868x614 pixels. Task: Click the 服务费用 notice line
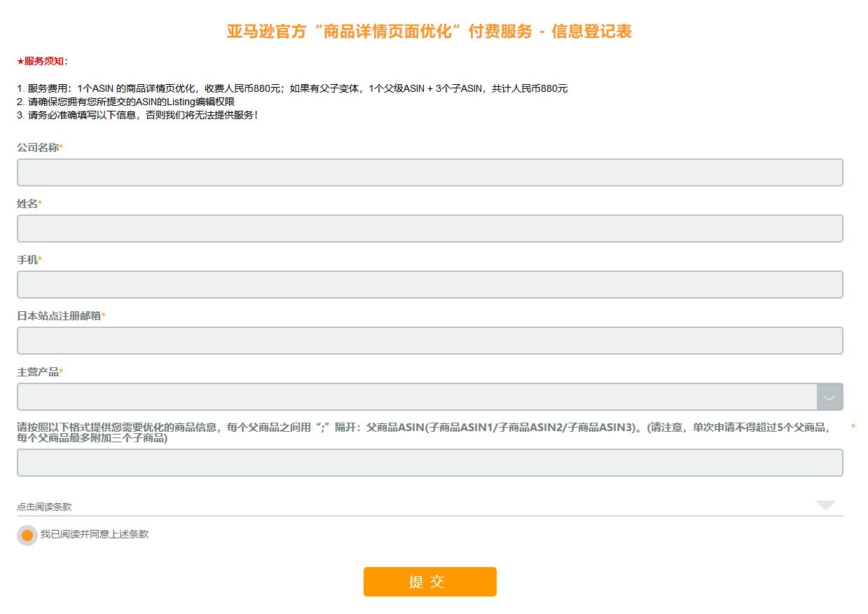292,89
